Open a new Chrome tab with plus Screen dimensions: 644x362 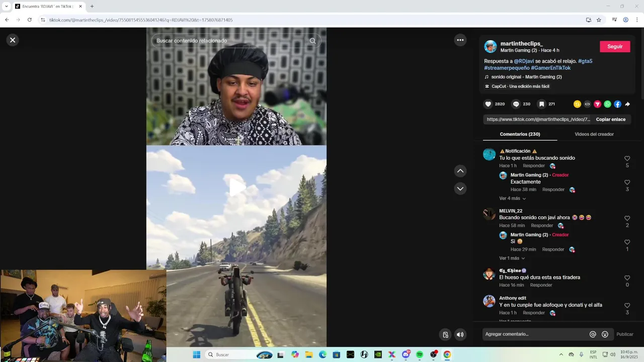[x=92, y=7]
